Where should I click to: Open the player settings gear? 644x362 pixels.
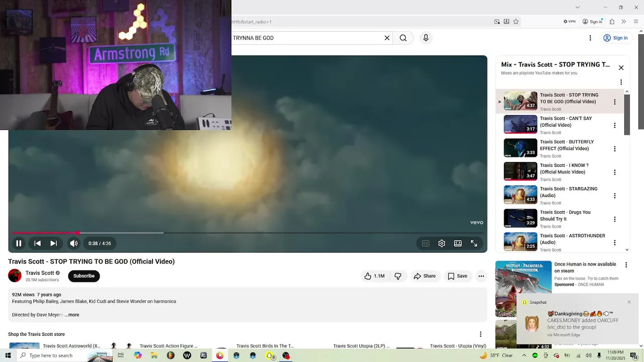(442, 243)
